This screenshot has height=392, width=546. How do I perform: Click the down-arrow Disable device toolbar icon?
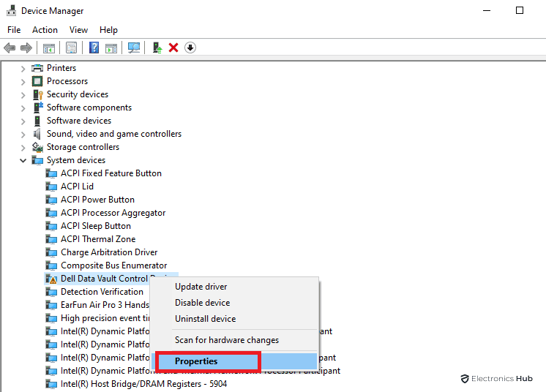(x=190, y=48)
